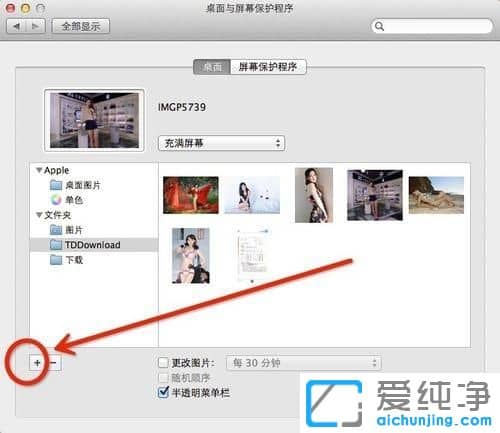Collapse the 文件夹 section triangle
Image resolution: width=500 pixels, height=433 pixels.
39,215
